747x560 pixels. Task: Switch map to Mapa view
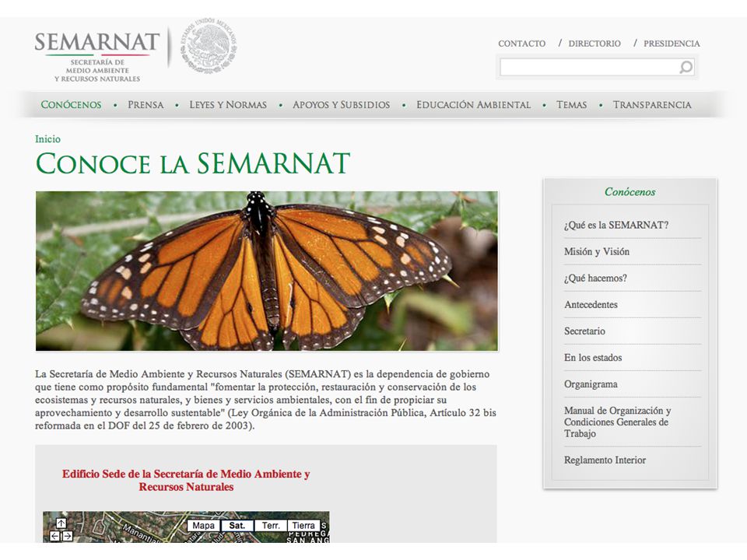(x=203, y=526)
